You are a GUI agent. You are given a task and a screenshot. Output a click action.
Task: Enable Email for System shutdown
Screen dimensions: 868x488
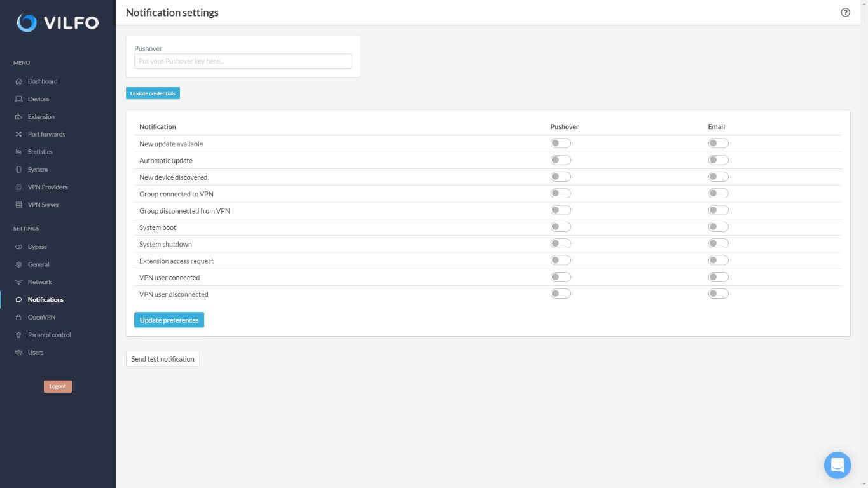pyautogui.click(x=719, y=243)
